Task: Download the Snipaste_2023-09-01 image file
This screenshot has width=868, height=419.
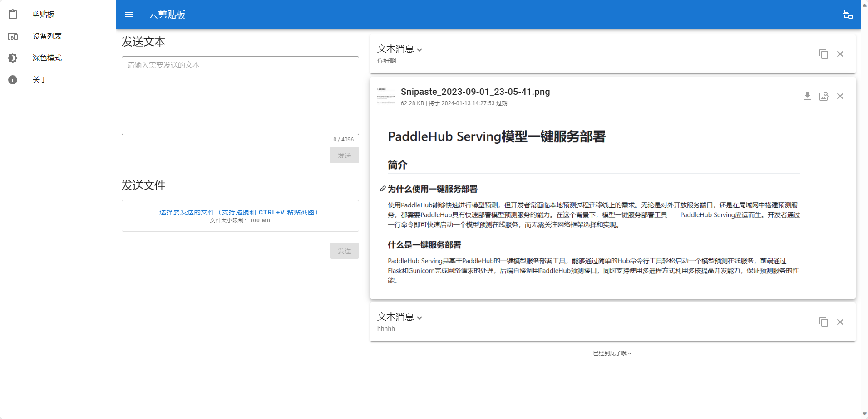Action: (x=807, y=96)
